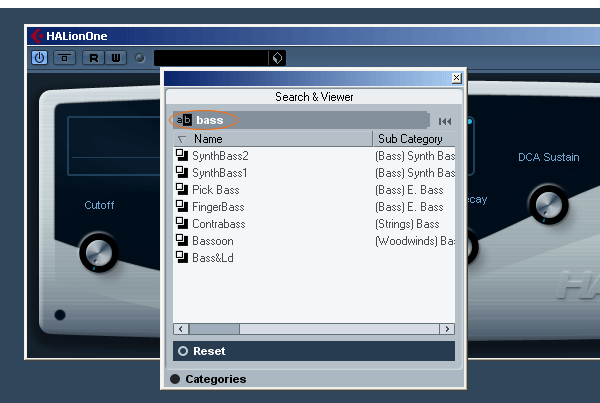Open the preset browser diamond icon

[x=277, y=58]
